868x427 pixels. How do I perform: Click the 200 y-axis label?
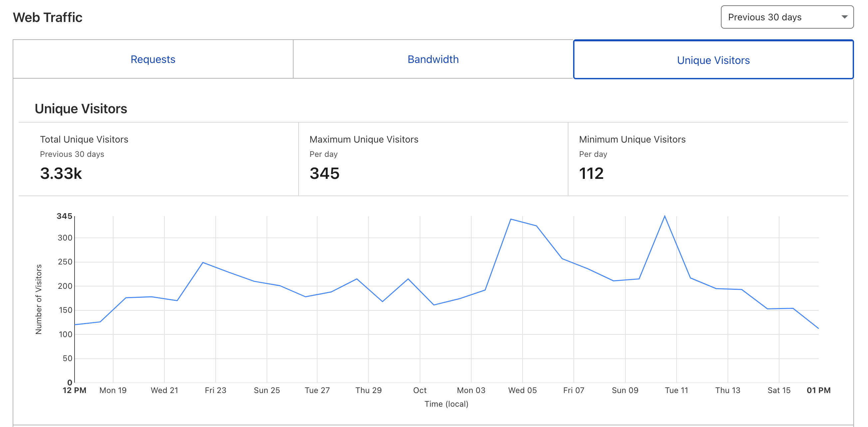coord(65,286)
